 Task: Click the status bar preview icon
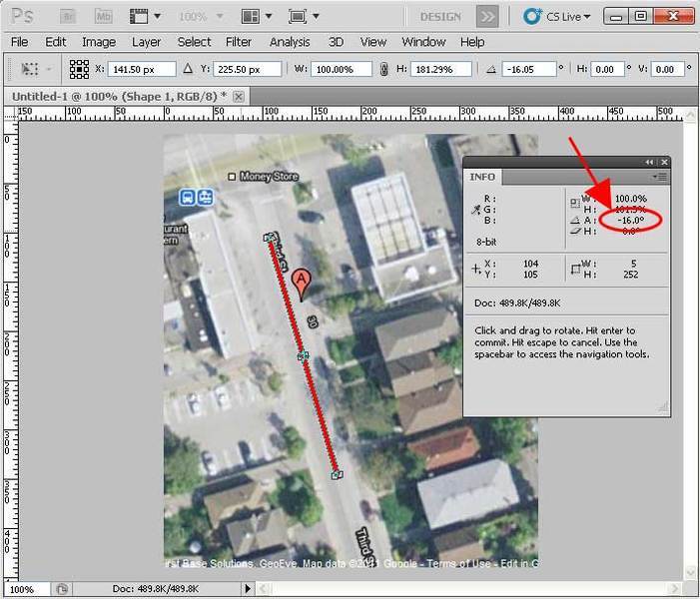click(x=62, y=589)
